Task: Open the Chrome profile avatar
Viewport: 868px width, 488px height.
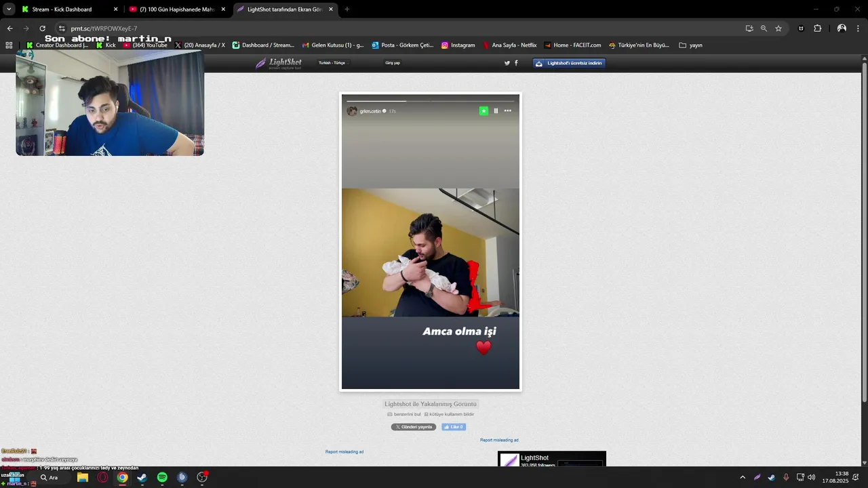Action: [842, 28]
